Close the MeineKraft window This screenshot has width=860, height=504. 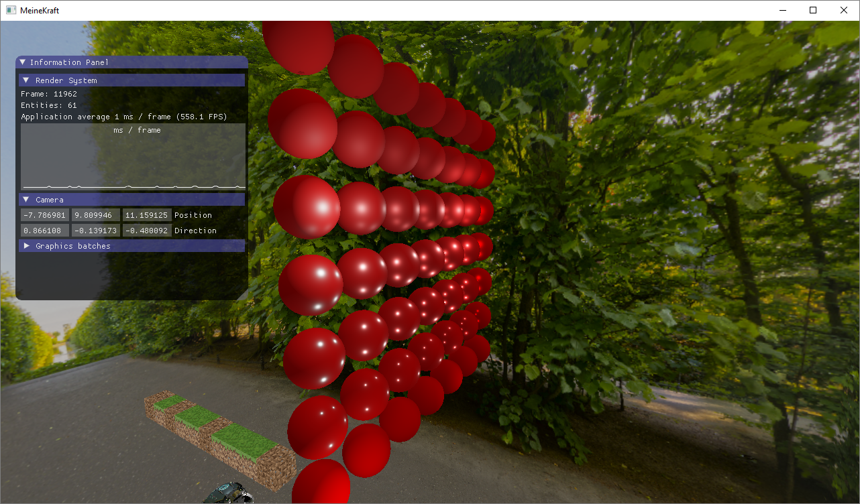click(844, 10)
